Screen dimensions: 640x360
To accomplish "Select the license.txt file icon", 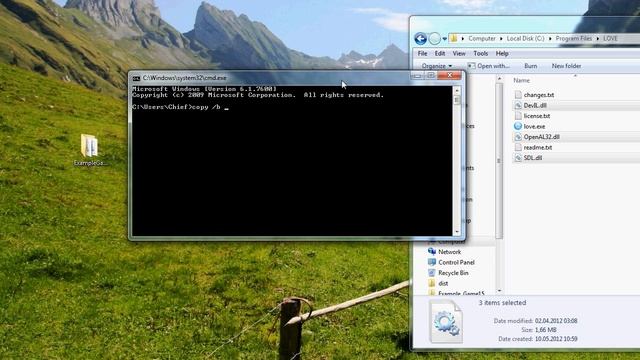I will pyautogui.click(x=518, y=116).
